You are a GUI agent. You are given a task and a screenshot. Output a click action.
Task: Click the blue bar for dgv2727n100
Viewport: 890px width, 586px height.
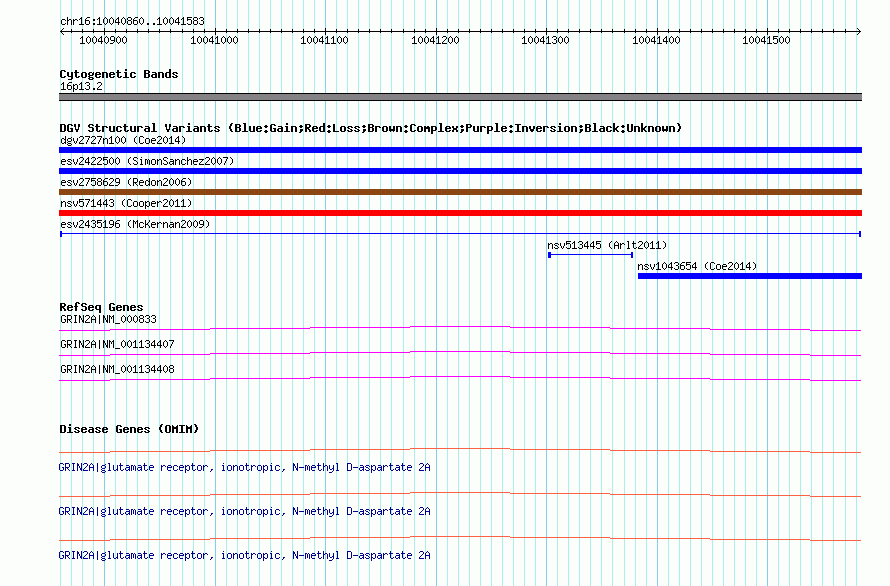pos(460,150)
